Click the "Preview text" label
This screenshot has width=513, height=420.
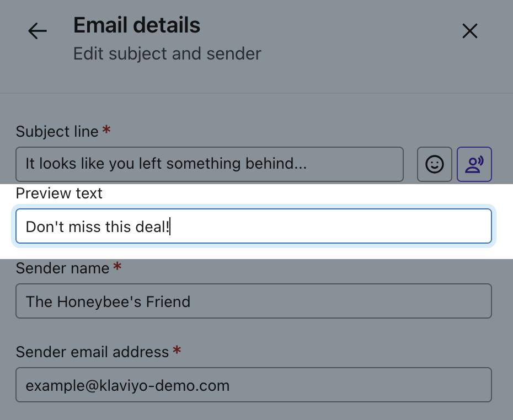[59, 193]
